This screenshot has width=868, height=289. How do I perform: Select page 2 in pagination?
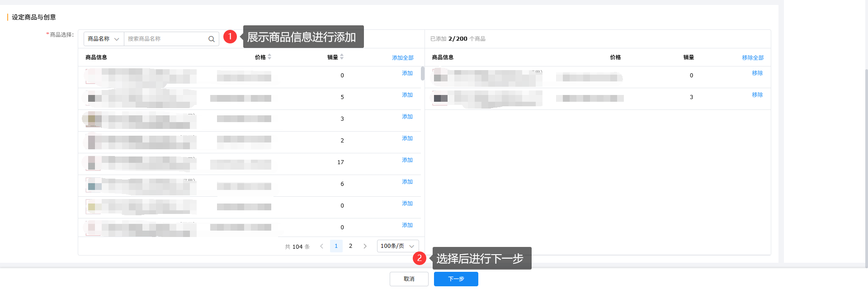350,246
